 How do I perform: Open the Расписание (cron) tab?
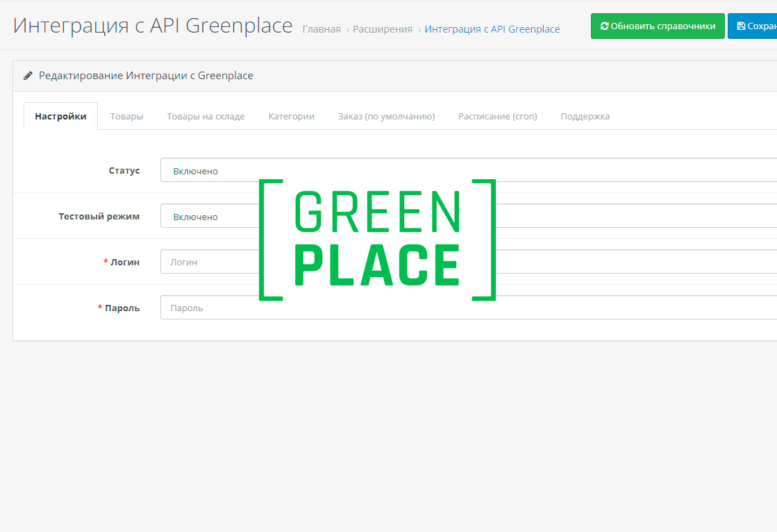[x=498, y=116]
